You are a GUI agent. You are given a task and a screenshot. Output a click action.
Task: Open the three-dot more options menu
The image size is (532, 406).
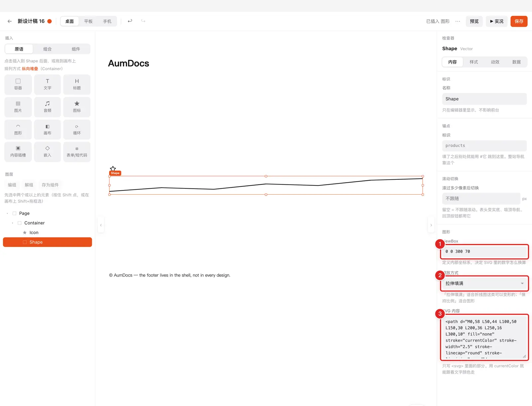click(458, 21)
